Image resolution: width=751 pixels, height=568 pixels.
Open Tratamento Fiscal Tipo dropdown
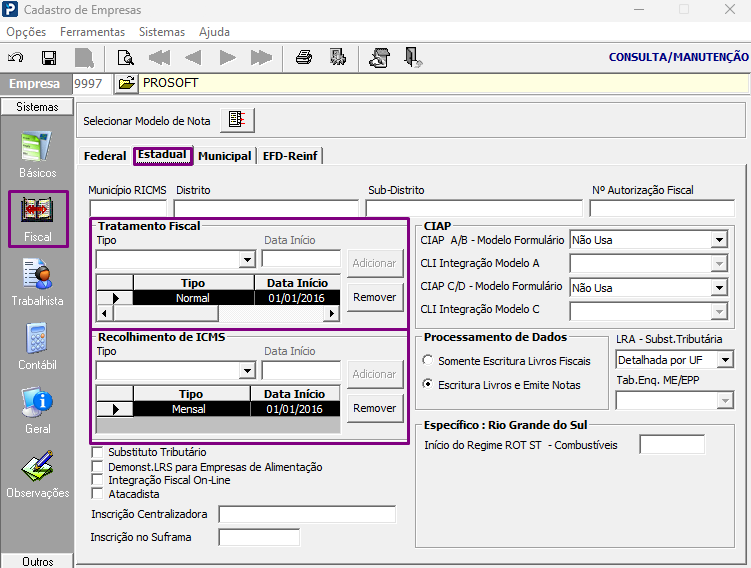pos(247,260)
